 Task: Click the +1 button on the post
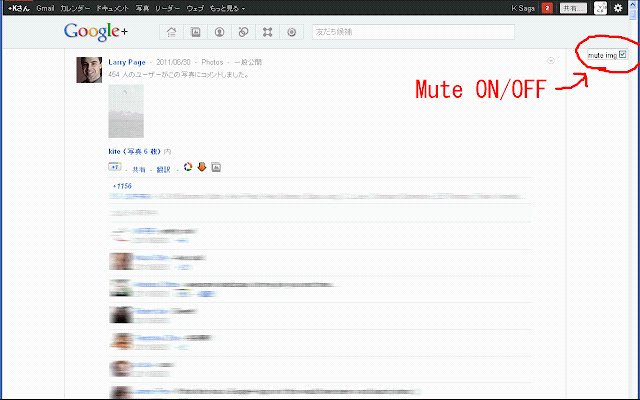[115, 167]
